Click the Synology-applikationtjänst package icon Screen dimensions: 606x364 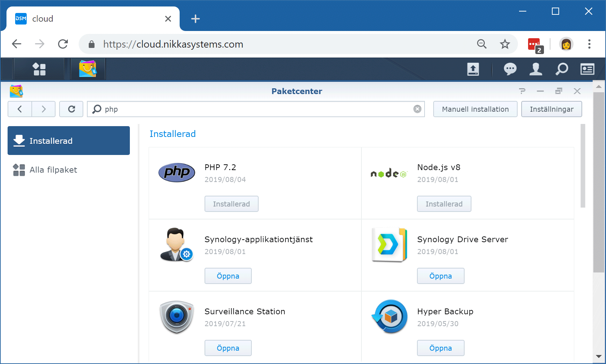[x=176, y=244]
